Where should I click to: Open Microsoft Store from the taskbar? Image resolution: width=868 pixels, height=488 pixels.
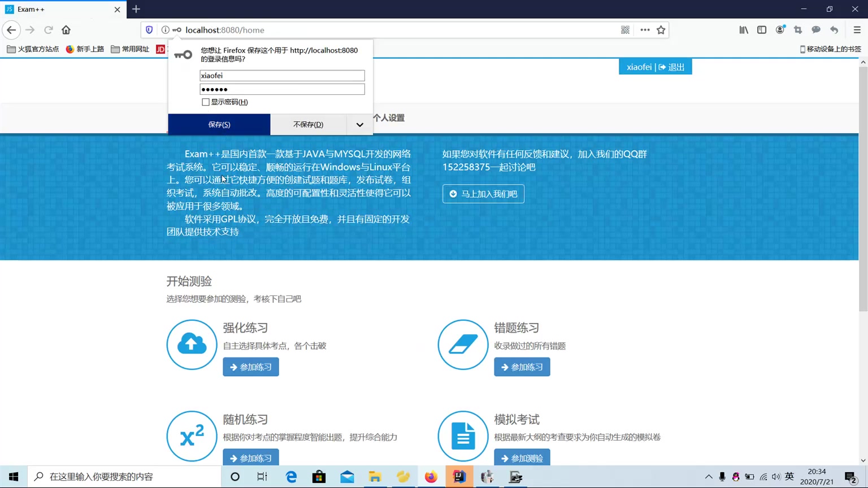pyautogui.click(x=319, y=477)
